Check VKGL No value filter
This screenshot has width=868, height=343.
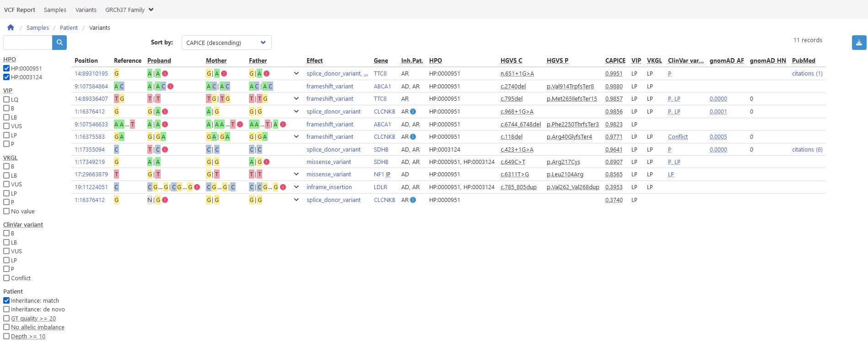pos(6,211)
